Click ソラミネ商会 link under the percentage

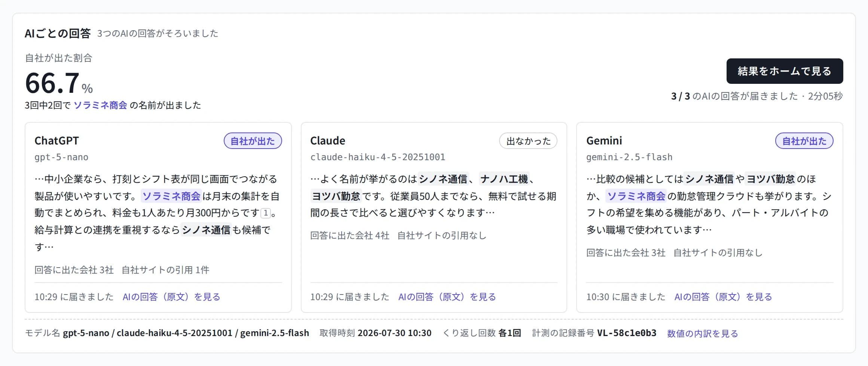(100, 105)
